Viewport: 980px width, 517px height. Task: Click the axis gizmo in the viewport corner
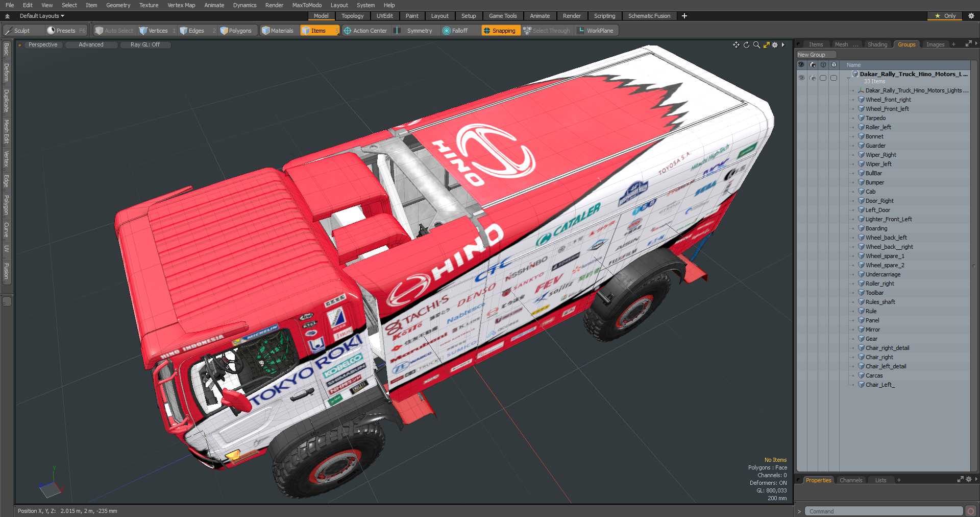[51, 483]
